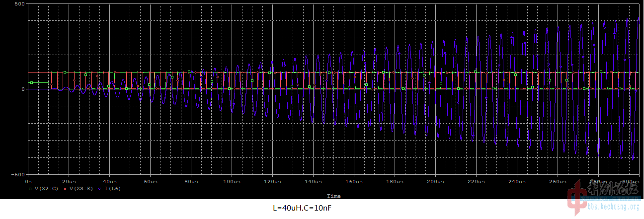Click the green square marker for V(Z2:C)
The image size is (644, 219).
(30, 189)
